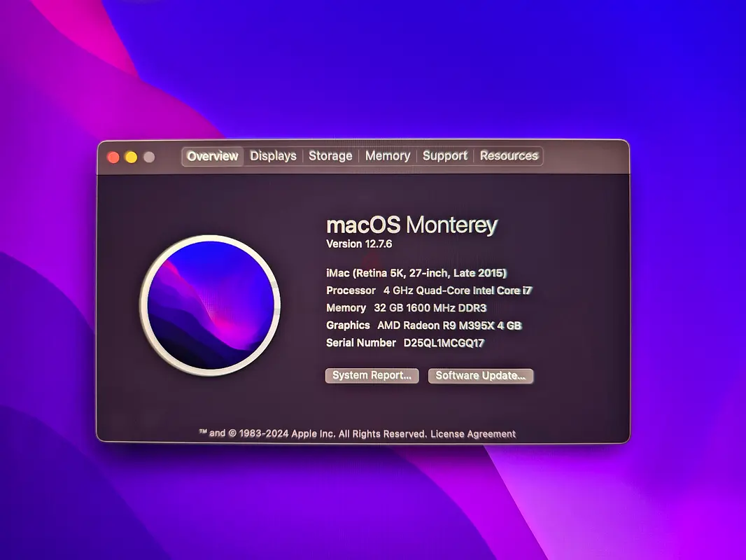
Task: Click the Version 12.7.6 text
Action: 359,244
